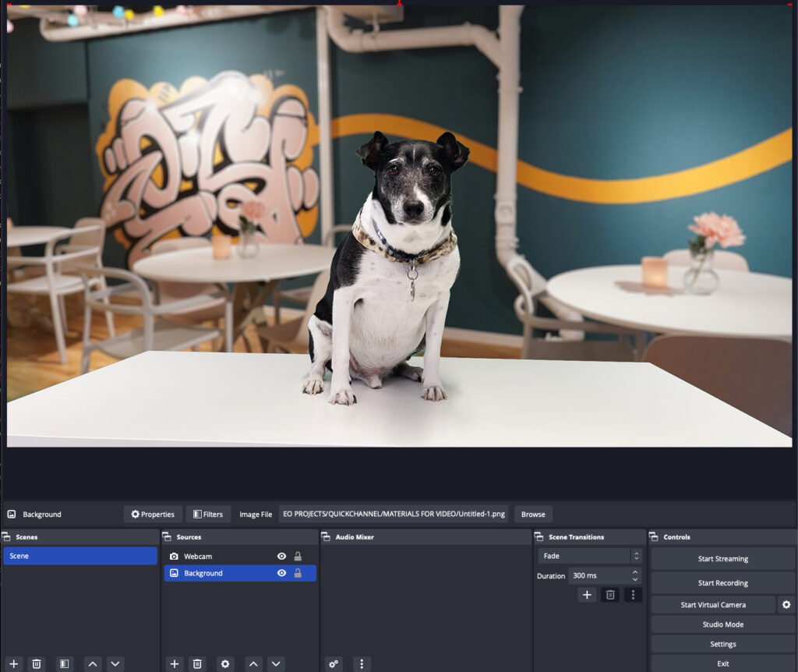The width and height of the screenshot is (798, 672).
Task: Add a new scene with plus icon
Action: 13,663
